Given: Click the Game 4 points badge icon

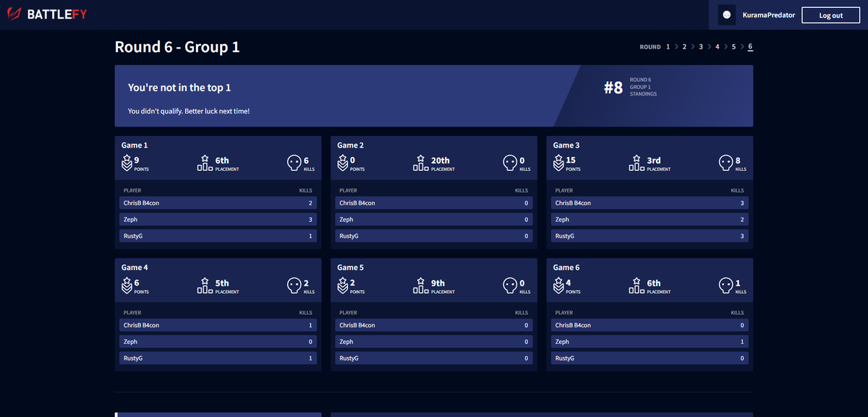Looking at the screenshot, I should (x=127, y=286).
